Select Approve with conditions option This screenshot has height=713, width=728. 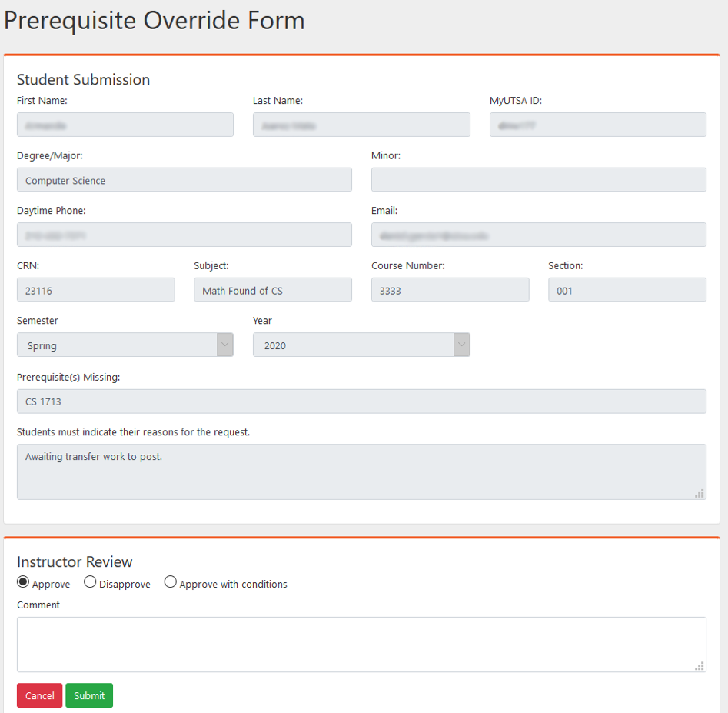pos(171,581)
